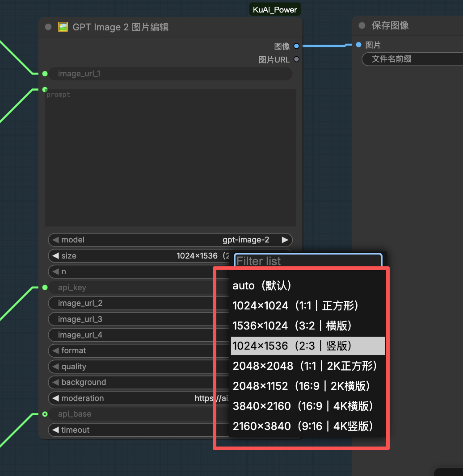463x476 pixels.
Task: Click the image_url_1 input port
Action: point(45,74)
